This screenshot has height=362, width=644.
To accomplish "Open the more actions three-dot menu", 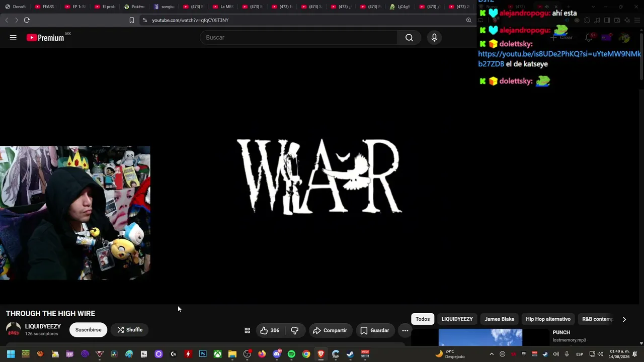I will 405,330.
